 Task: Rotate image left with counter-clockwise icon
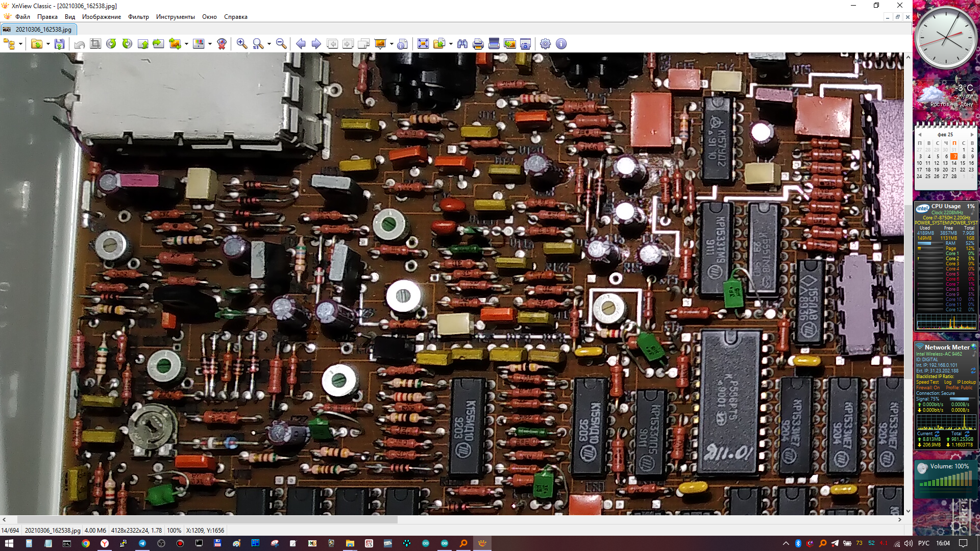coord(111,44)
